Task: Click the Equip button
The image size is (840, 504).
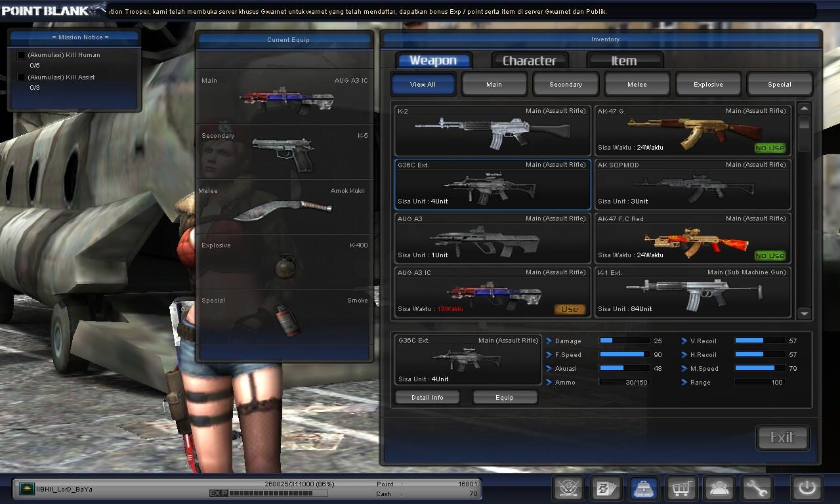Action: coord(505,397)
